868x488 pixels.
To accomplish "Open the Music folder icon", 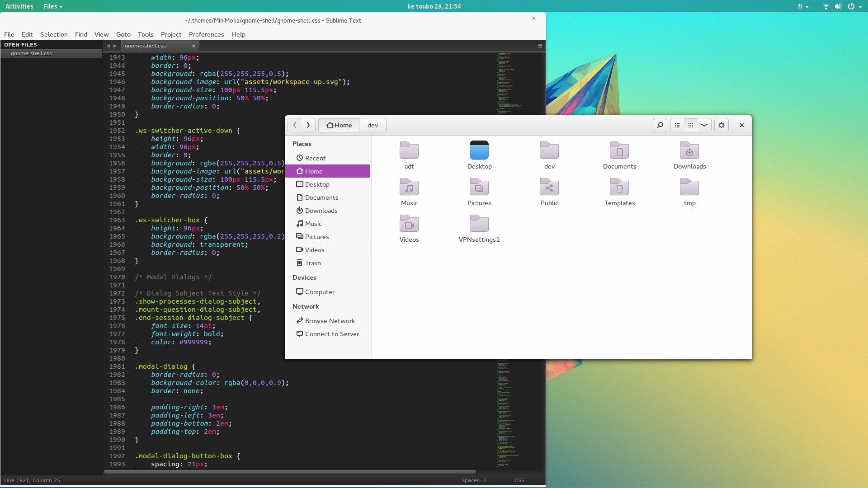I will pyautogui.click(x=409, y=188).
